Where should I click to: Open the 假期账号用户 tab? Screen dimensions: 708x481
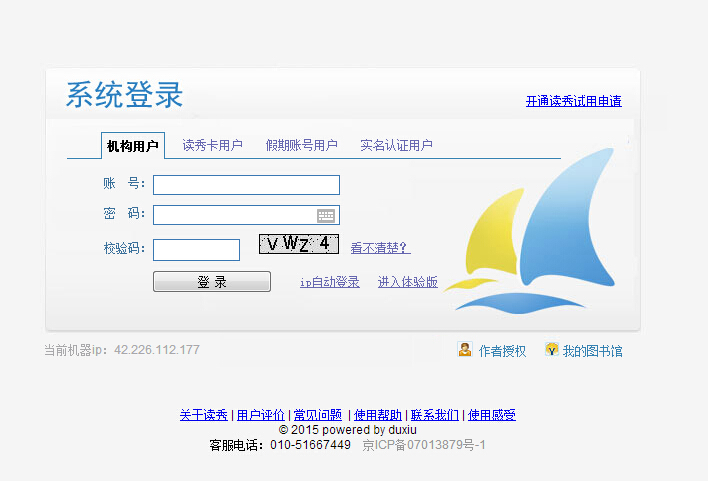[x=301, y=146]
